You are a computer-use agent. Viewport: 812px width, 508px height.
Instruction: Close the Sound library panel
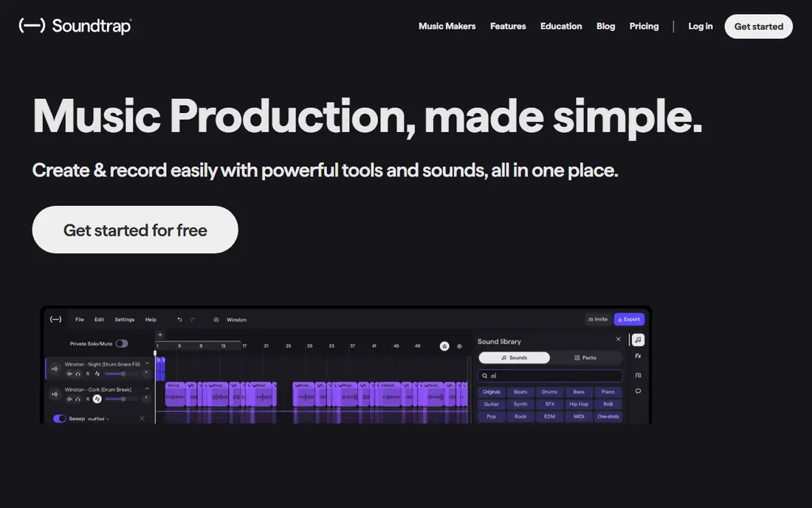(x=619, y=339)
